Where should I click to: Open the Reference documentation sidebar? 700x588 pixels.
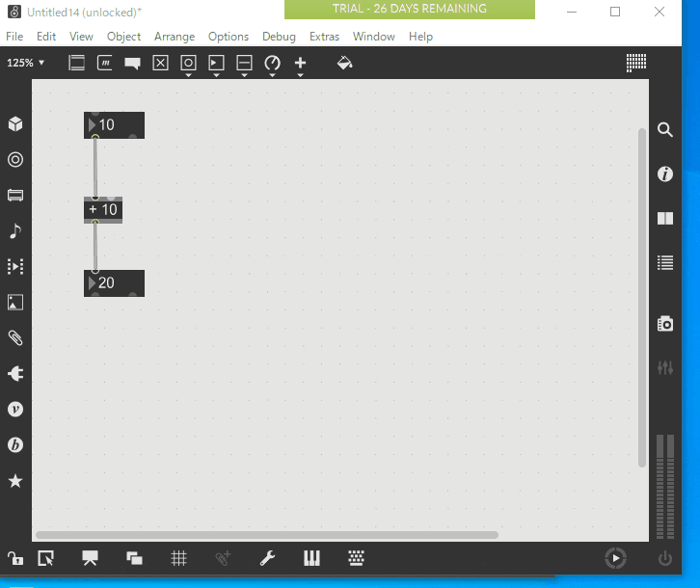665,218
